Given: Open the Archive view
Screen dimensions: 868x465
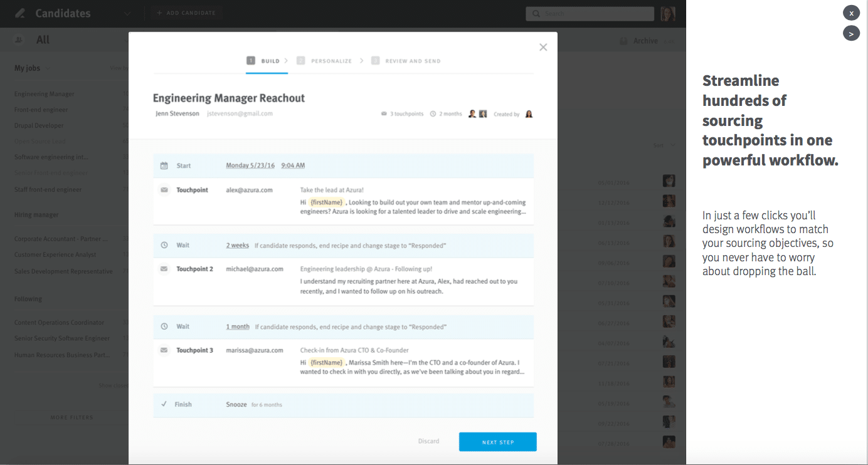Looking at the screenshot, I should tap(645, 41).
